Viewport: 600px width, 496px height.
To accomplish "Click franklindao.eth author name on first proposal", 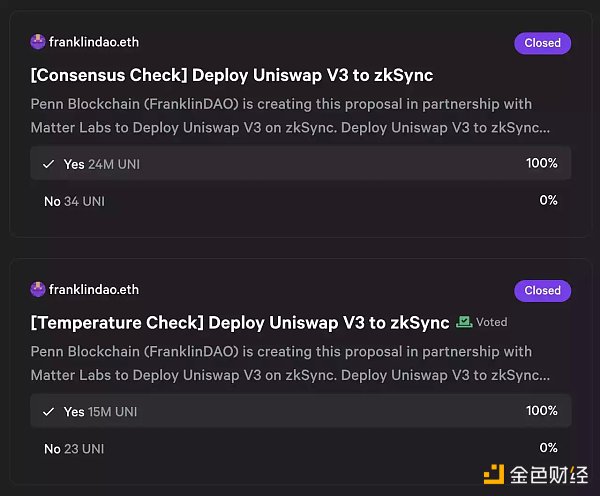I will pyautogui.click(x=94, y=42).
